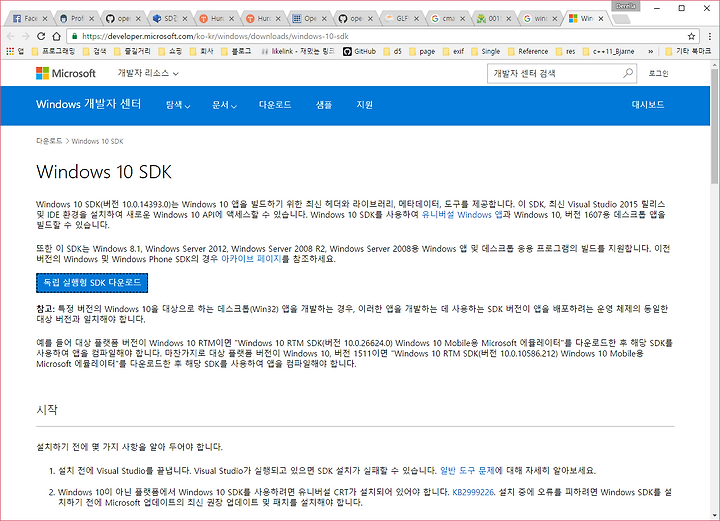The height and width of the screenshot is (521, 720).
Task: Open the 샘플 menu item
Action: point(324,105)
